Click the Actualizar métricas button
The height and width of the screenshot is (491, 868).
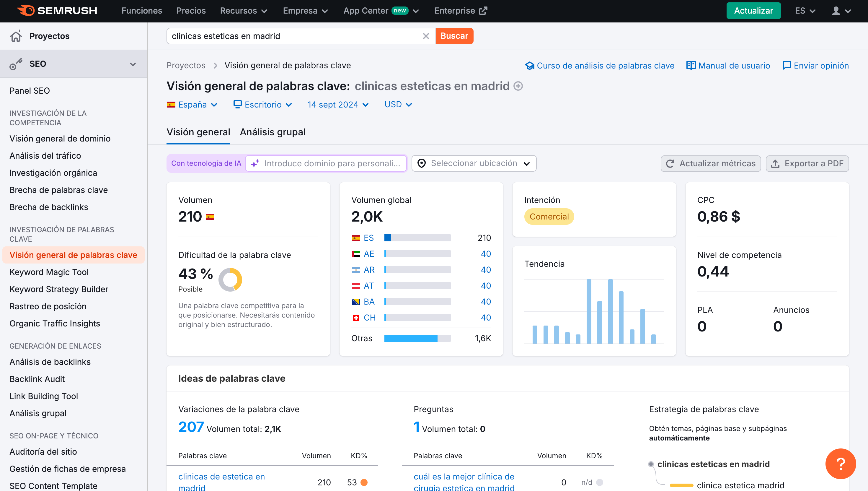[710, 164]
